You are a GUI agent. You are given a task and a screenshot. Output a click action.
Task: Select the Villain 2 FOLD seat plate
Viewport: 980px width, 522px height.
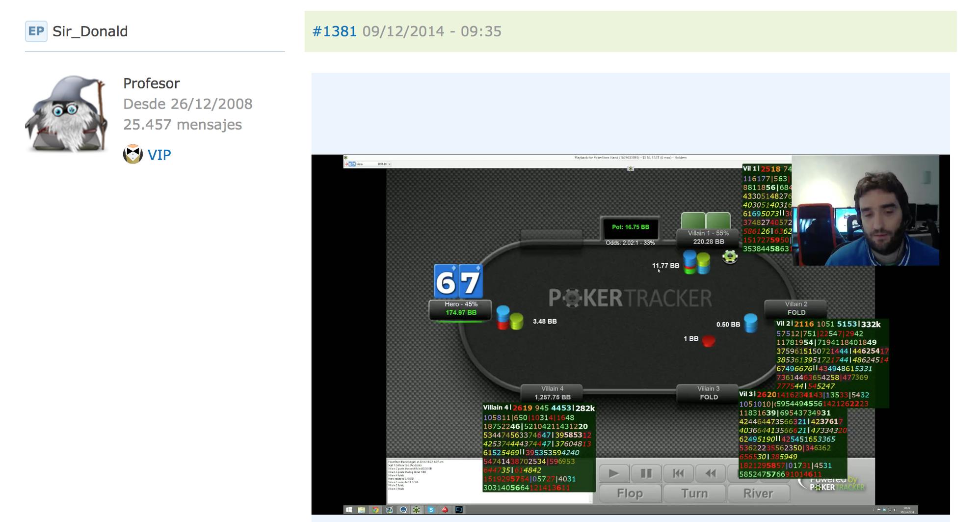(796, 308)
